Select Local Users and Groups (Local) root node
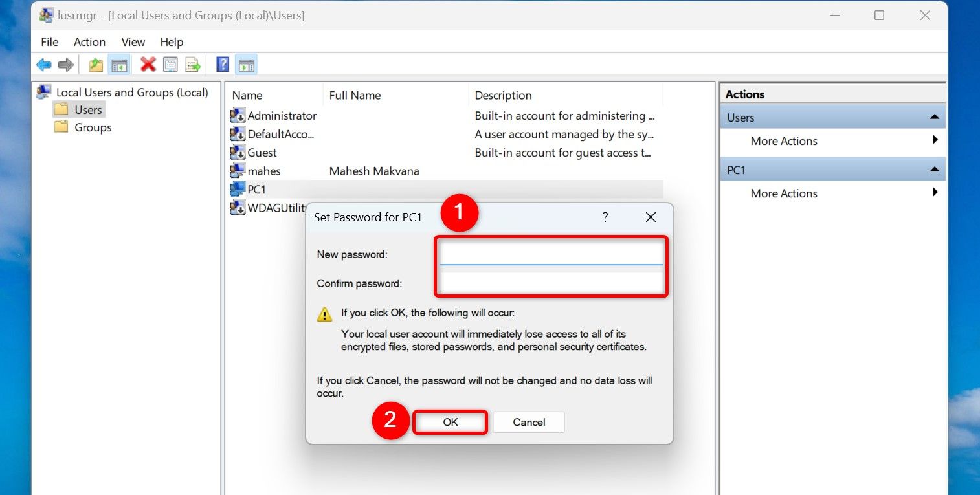The width and height of the screenshot is (980, 495). tap(132, 93)
